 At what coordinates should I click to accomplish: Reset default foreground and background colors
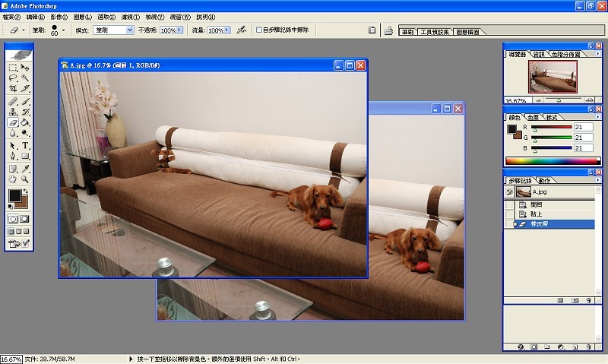tap(11, 207)
